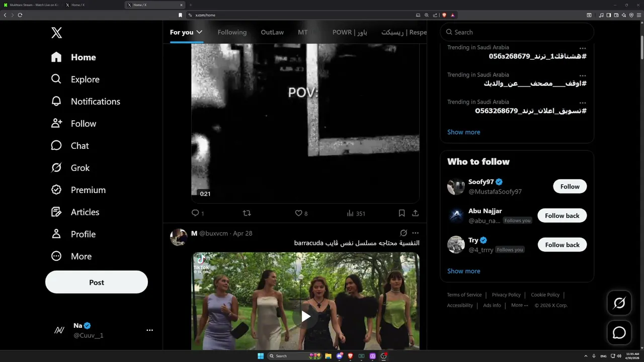Repost the POV video post

tap(247, 213)
